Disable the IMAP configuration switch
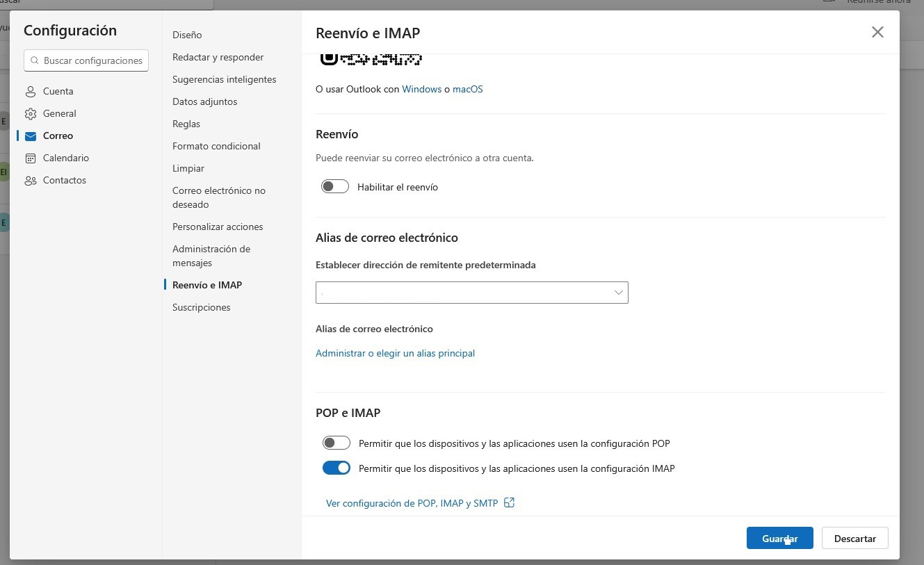The width and height of the screenshot is (924, 565). coord(337,468)
